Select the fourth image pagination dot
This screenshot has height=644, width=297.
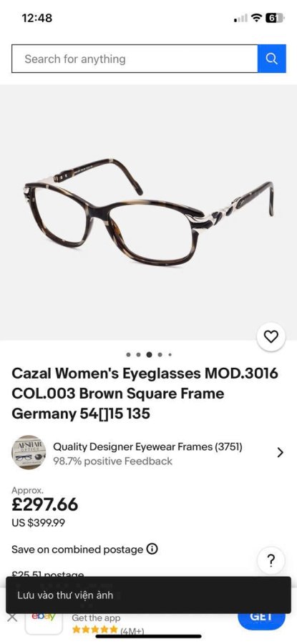pos(160,354)
